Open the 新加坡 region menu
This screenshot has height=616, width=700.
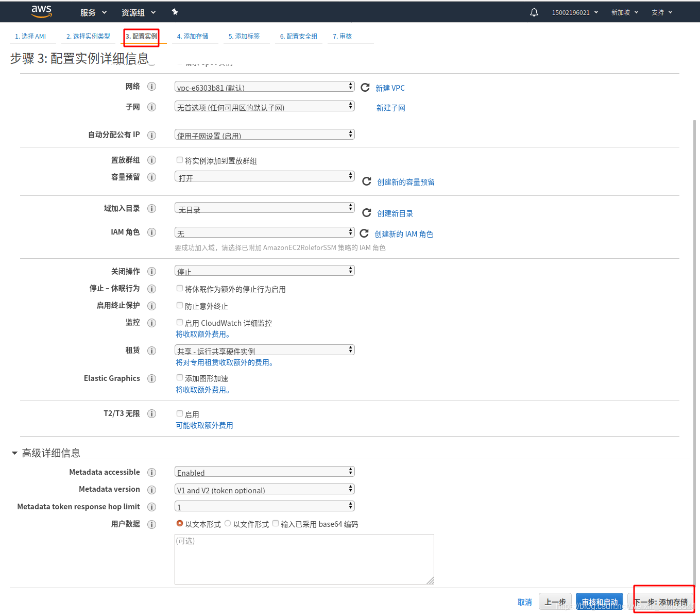point(624,12)
